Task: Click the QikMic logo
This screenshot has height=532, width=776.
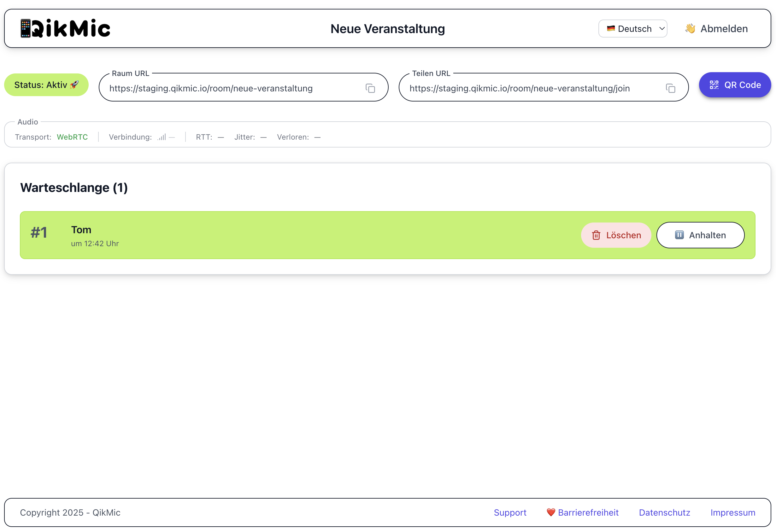Action: 65,28
